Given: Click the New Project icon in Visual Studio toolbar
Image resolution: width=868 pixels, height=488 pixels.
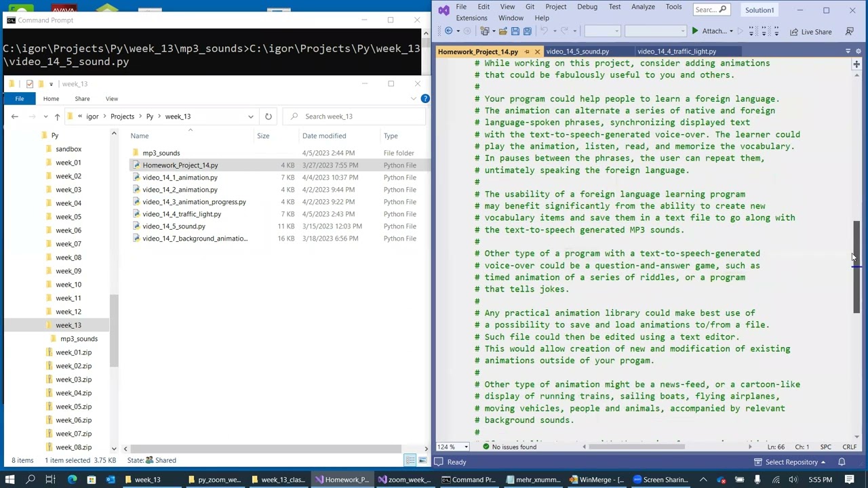Looking at the screenshot, I should point(485,31).
